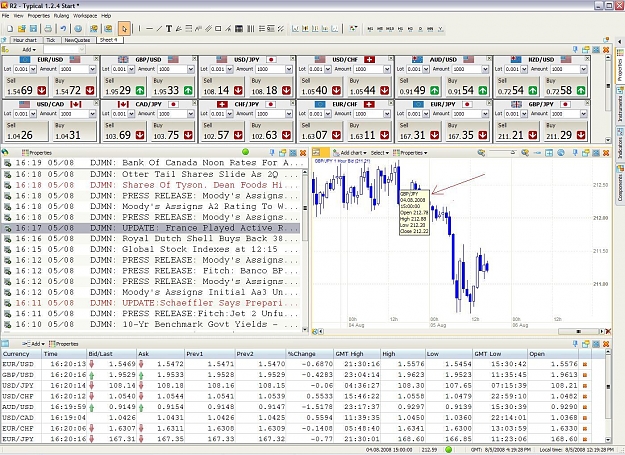Open the Add dropdown in quote tiles panel
The height and width of the screenshot is (455, 625).
[29, 49]
